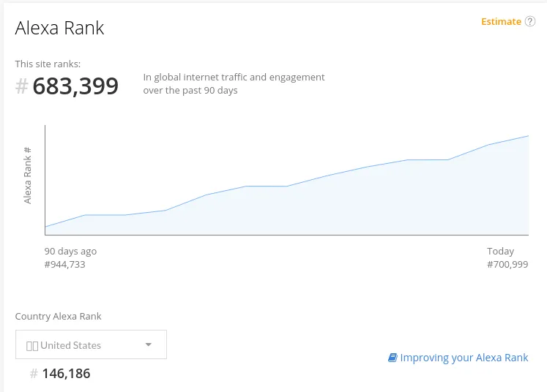The width and height of the screenshot is (547, 392).
Task: Click the #700,999 current rank value
Action: (x=507, y=265)
